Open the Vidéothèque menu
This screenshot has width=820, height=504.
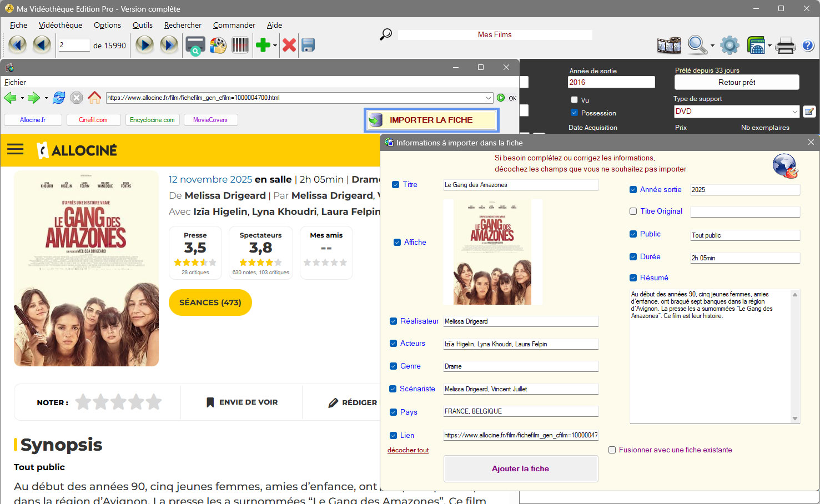60,25
